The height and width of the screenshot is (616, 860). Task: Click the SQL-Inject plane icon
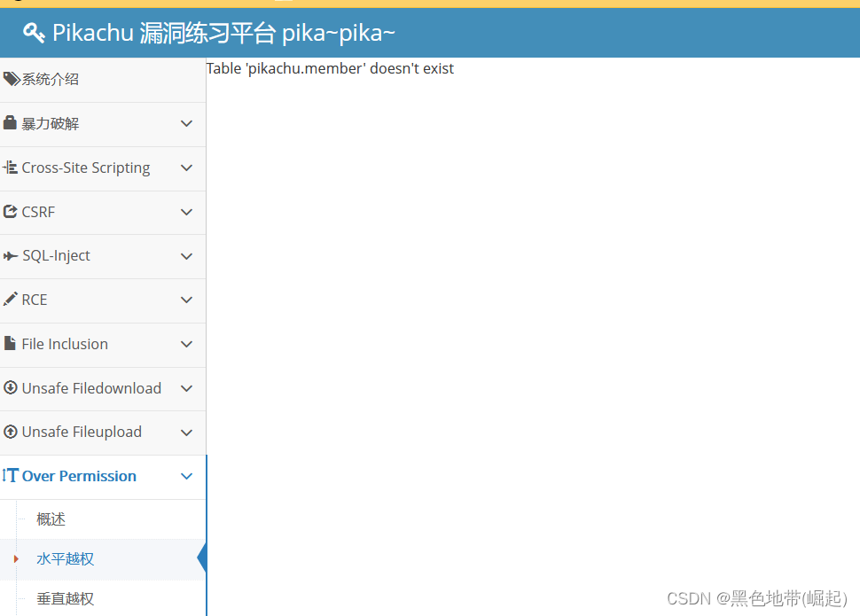11,255
